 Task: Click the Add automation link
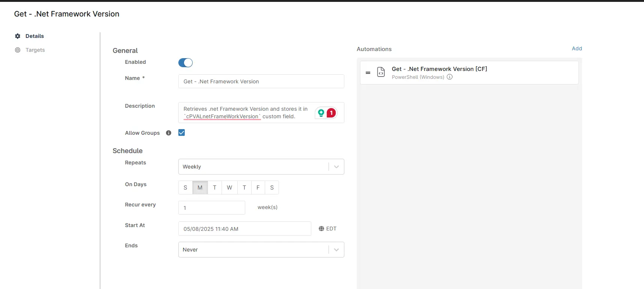(577, 48)
